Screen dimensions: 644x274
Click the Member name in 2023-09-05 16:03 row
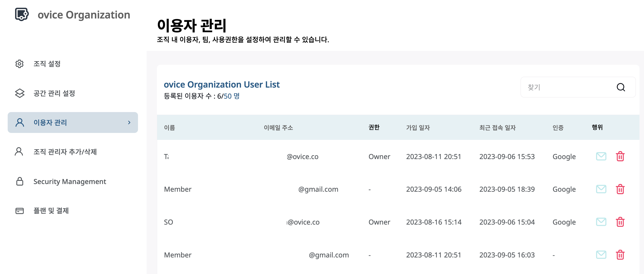(x=178, y=255)
